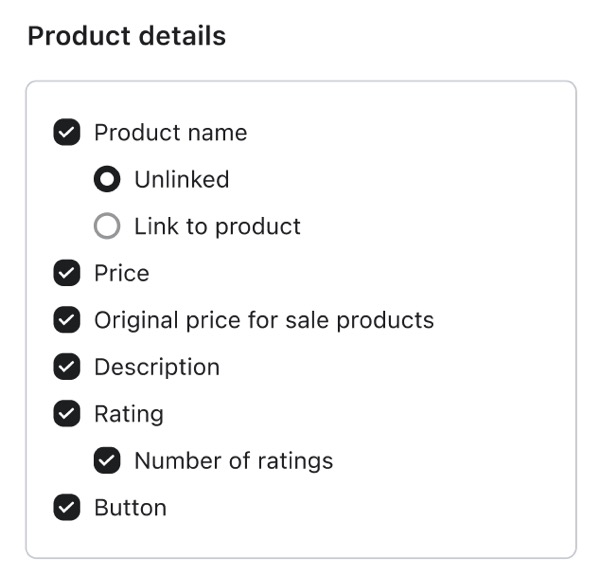Click the "Product name" label text

[x=170, y=133]
